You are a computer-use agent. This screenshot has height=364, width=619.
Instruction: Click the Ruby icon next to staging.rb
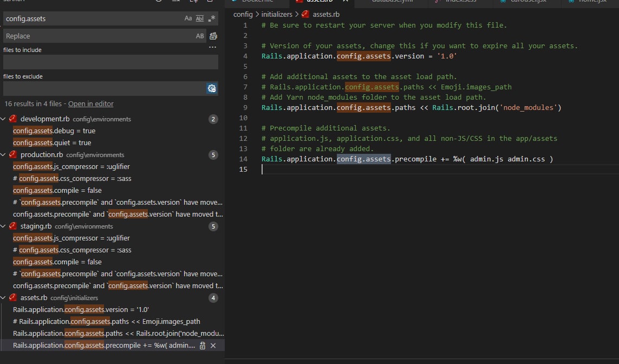pyautogui.click(x=12, y=226)
